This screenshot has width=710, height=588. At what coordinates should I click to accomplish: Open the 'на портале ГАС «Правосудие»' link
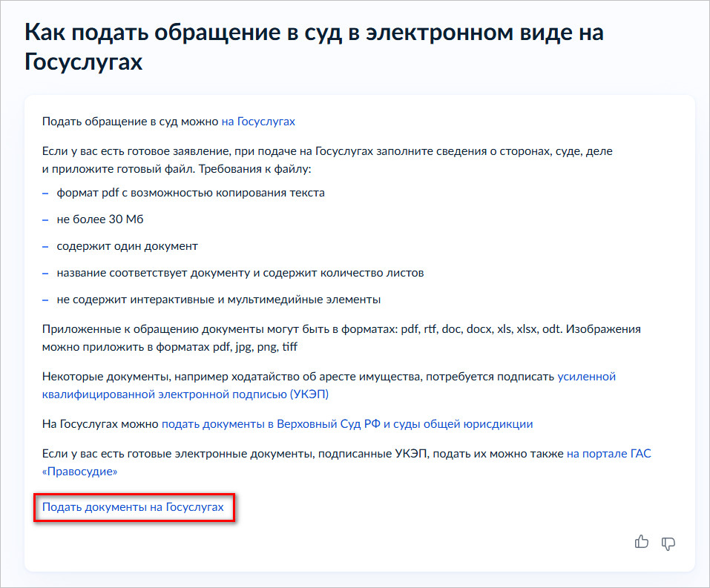[x=346, y=462]
